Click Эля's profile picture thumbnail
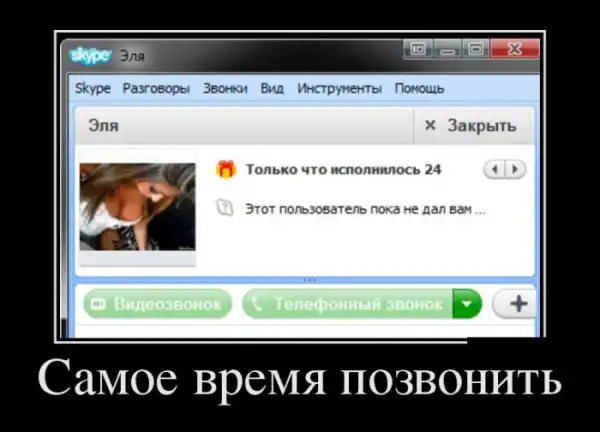 (138, 207)
